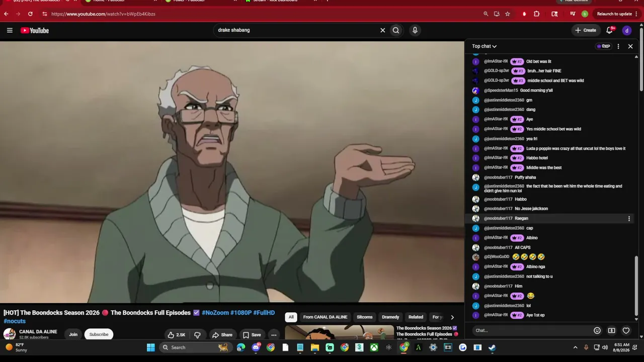Screen dimensions: 644x362
Task: Click the video player to pause
Action: (232, 172)
